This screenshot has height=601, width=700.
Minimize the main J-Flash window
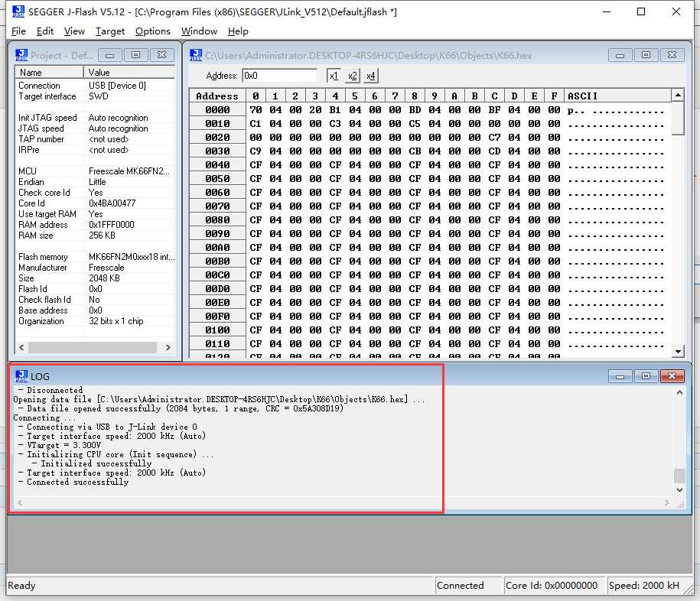tap(606, 11)
